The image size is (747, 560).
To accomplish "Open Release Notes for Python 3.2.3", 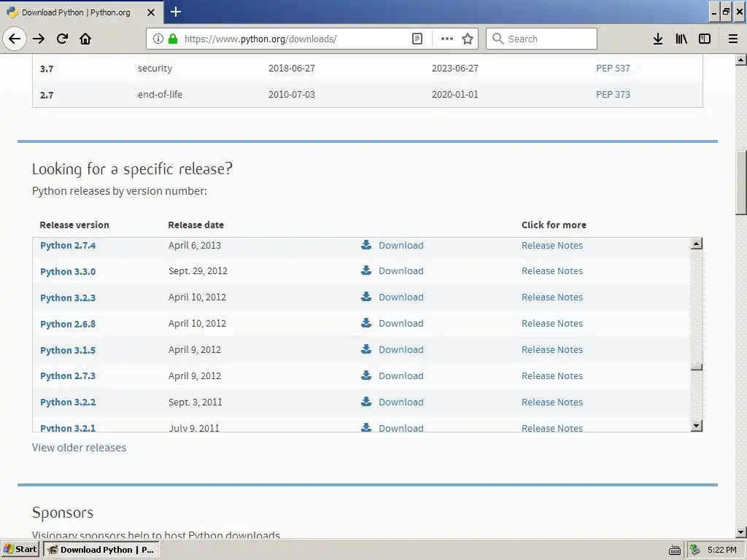I will click(x=551, y=297).
